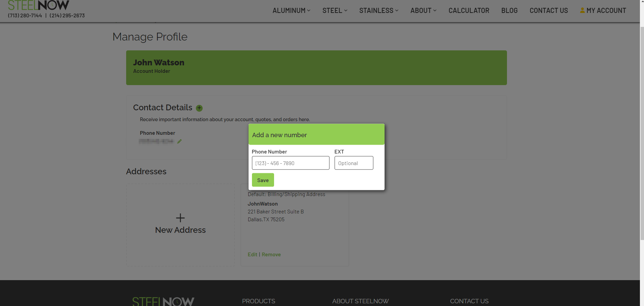This screenshot has height=306, width=644.
Task: Click the user icon beside My Account
Action: click(x=582, y=11)
